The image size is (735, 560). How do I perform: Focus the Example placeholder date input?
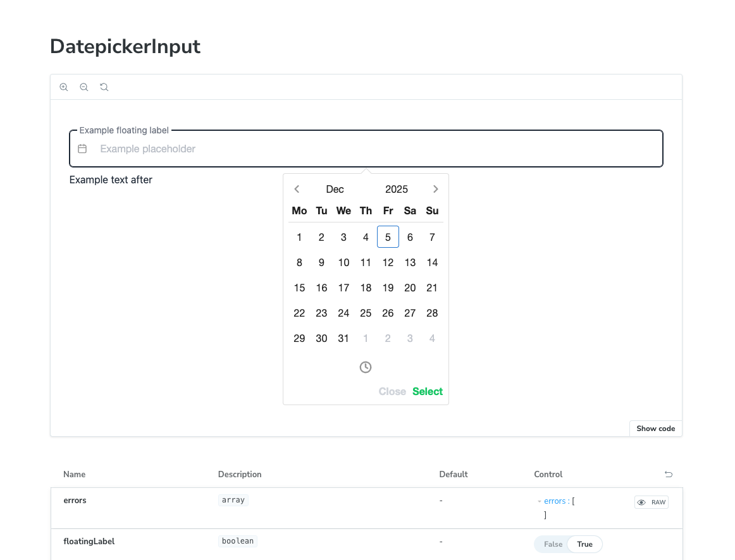point(373,149)
